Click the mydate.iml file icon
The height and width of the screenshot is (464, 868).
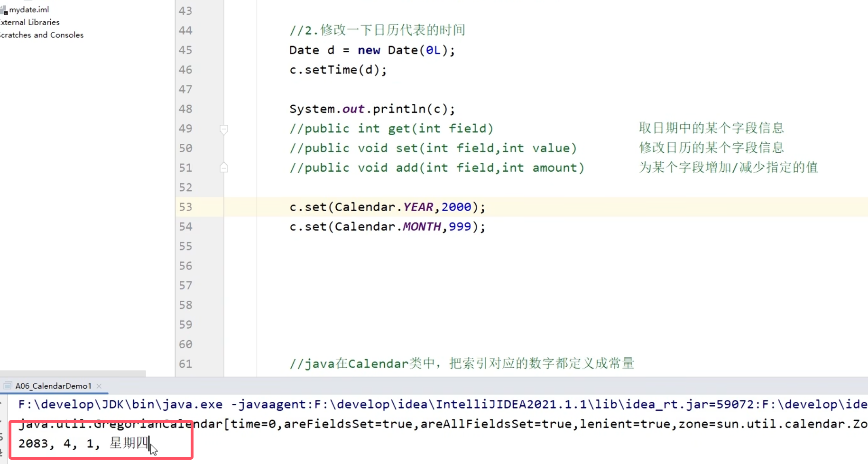[x=4, y=10]
